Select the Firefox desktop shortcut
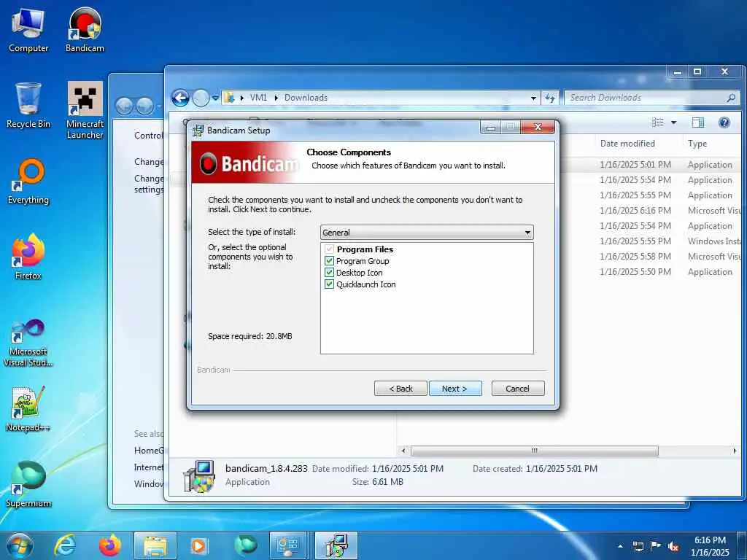The height and width of the screenshot is (560, 747). click(28, 257)
